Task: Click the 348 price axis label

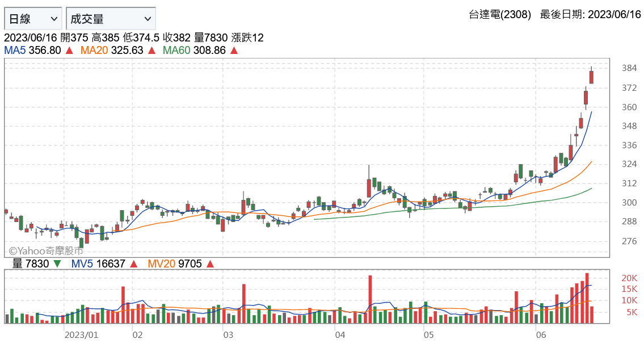Action: [x=629, y=126]
